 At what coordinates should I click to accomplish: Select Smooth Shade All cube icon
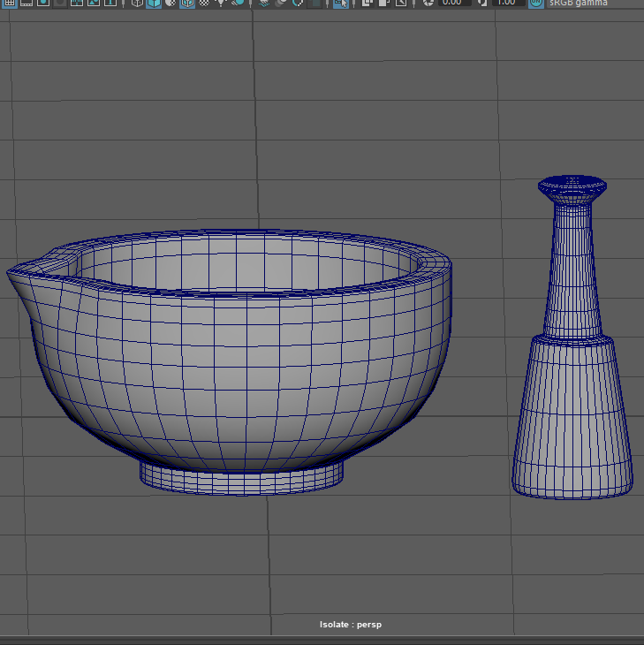pos(154,3)
